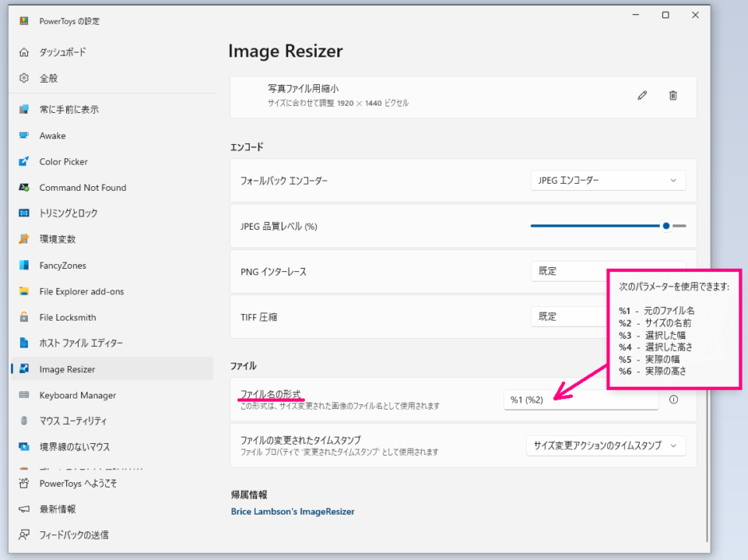Click PowerToys app icon in title bar
Screen dimensions: 748x560
click(x=24, y=21)
